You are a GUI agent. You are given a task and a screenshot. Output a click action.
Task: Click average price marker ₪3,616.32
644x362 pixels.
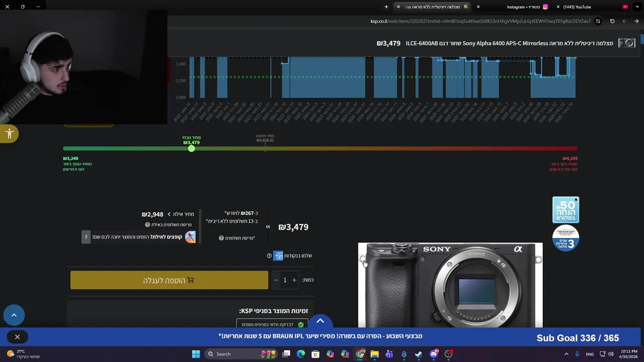pyautogui.click(x=265, y=140)
